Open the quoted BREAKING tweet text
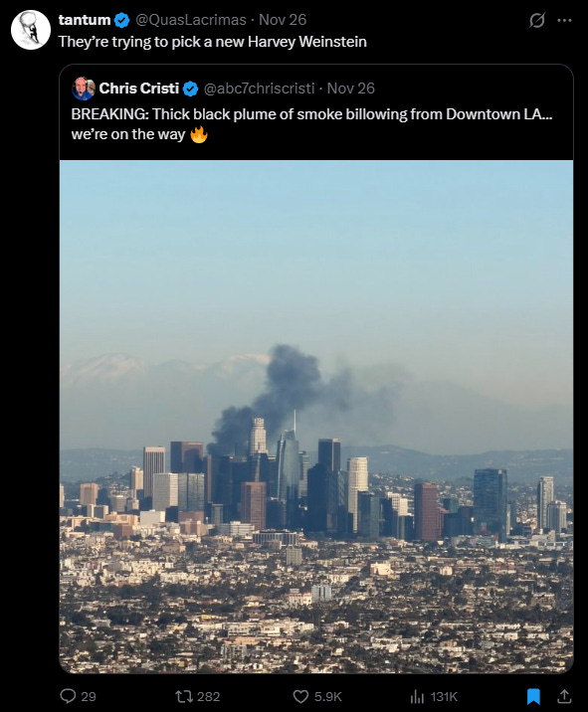 (311, 124)
